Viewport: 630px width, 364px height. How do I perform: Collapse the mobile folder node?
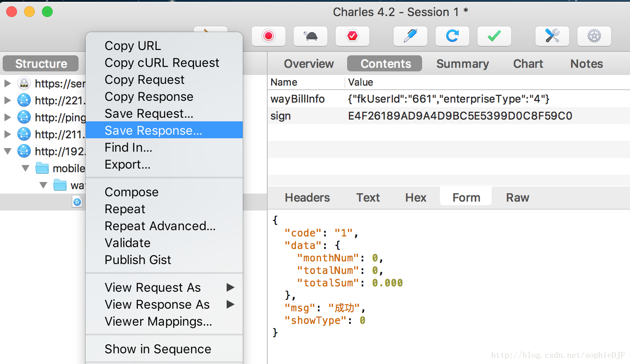(25, 168)
